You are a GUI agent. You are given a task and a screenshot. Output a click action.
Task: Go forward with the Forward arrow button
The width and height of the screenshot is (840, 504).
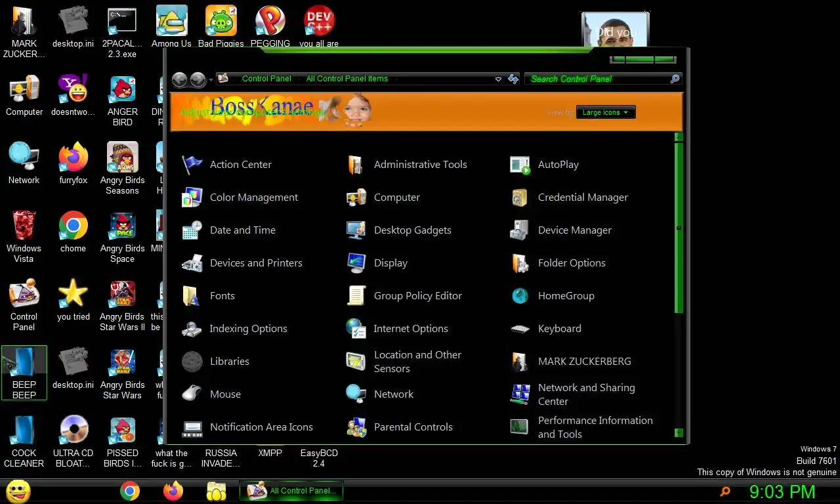[198, 79]
